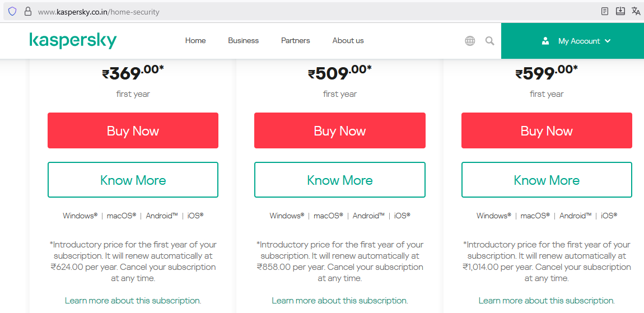Click the padlock site security icon

point(27,11)
